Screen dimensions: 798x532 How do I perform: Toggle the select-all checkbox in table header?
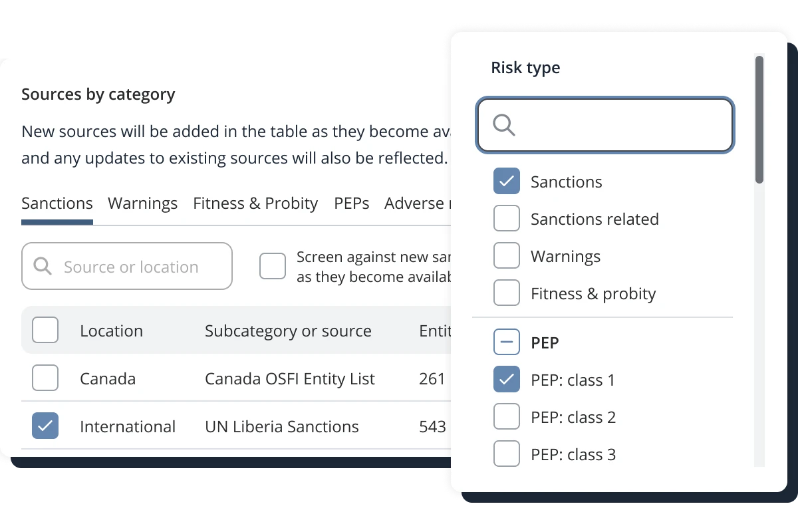tap(45, 330)
